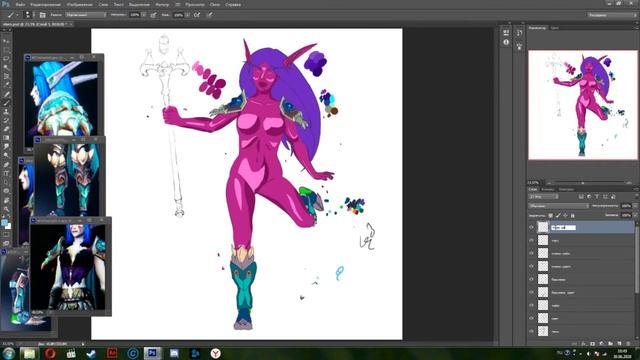Select the Hand tool
Viewport: 640px width, 360px height.
click(x=6, y=200)
